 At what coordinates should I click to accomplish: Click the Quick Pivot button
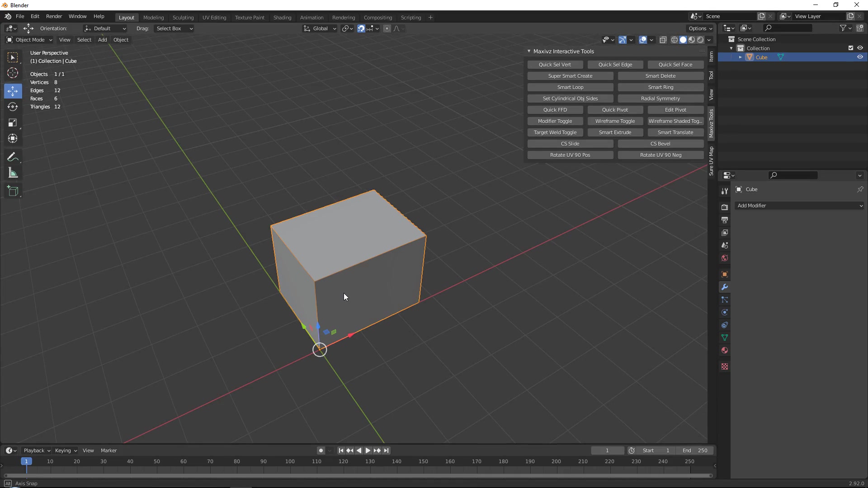point(615,110)
